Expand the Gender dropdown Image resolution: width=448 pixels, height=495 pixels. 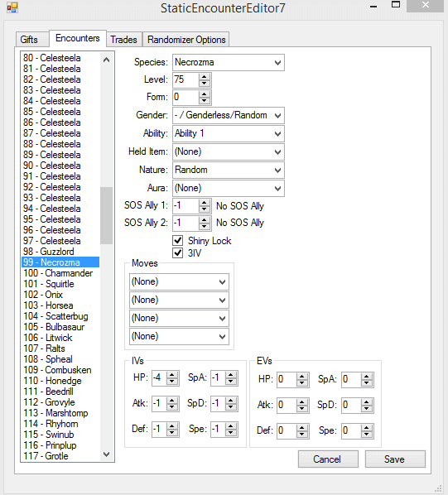click(x=229, y=116)
